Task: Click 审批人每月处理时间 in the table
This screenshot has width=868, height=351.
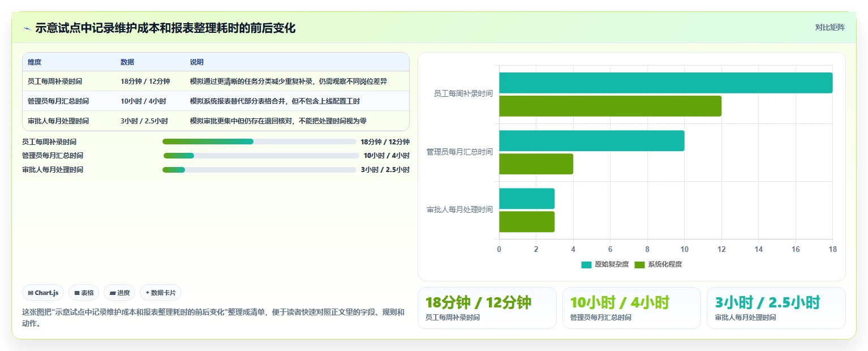Action: click(x=58, y=121)
